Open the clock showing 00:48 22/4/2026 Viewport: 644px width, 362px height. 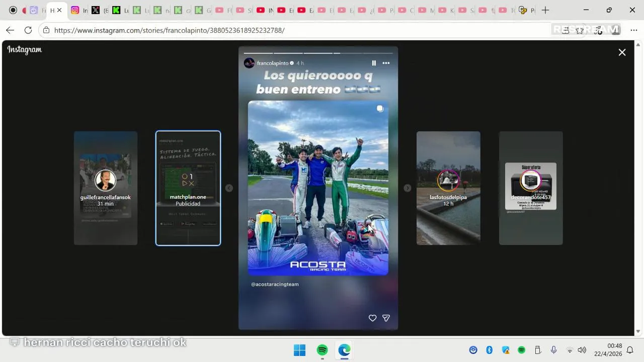coord(608,350)
